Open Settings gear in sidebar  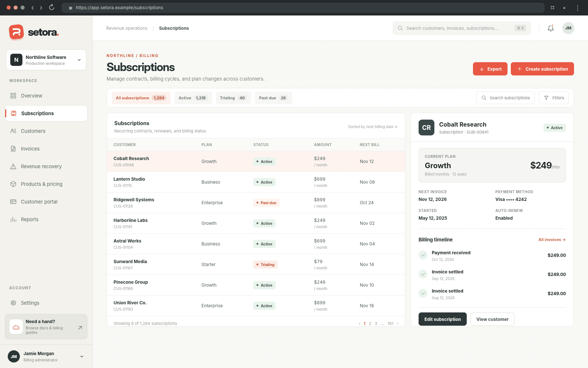point(13,303)
